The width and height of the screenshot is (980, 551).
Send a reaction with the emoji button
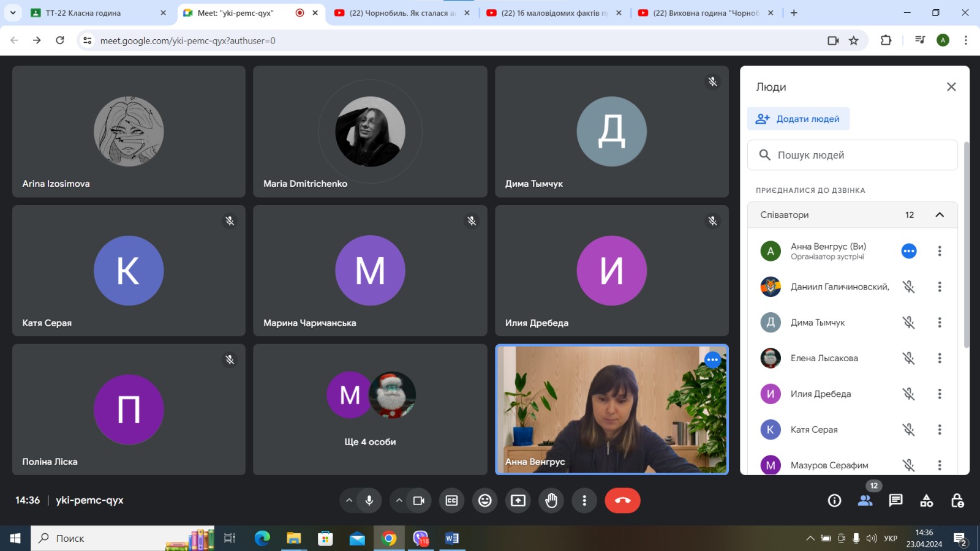pyautogui.click(x=484, y=501)
